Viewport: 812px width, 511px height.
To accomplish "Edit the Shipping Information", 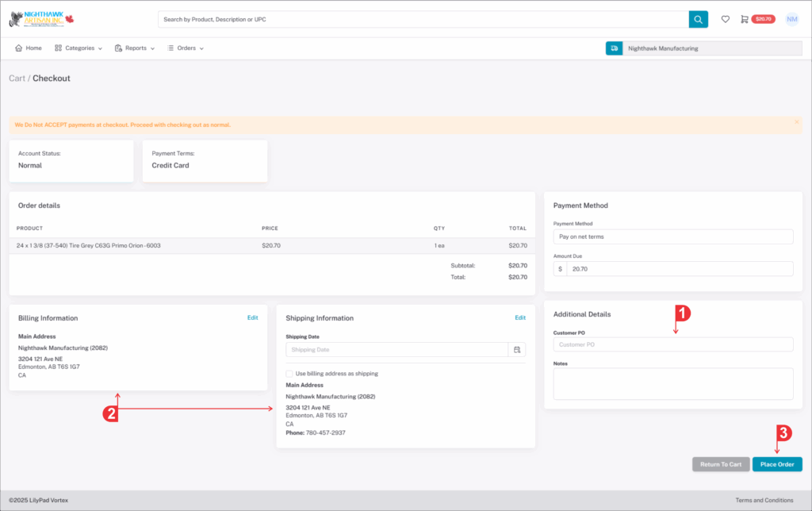I will [519, 317].
